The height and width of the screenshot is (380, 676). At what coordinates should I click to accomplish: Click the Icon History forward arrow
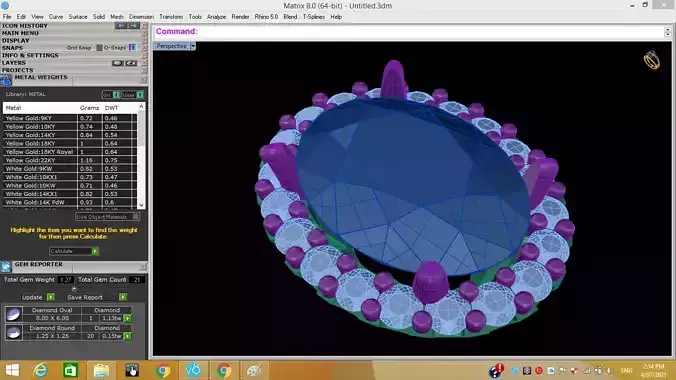click(x=133, y=26)
